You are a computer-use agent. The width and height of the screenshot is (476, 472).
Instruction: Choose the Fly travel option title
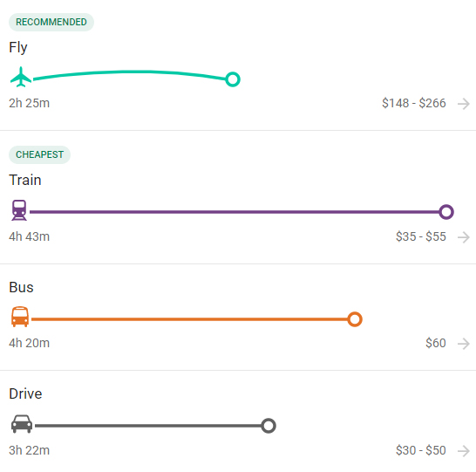click(18, 48)
